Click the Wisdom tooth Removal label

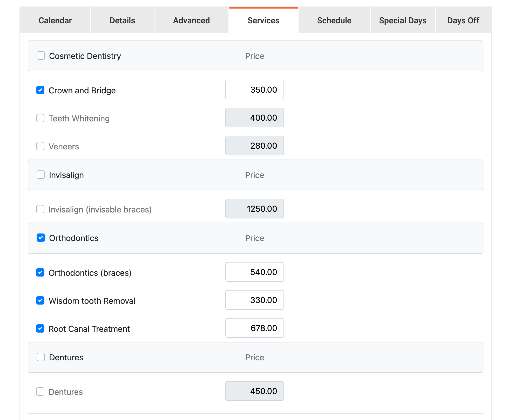coord(92,301)
